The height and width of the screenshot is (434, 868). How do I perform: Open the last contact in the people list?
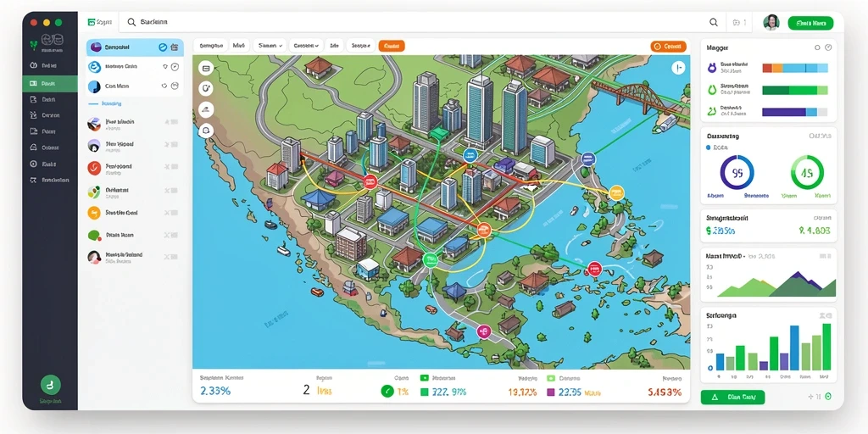click(x=135, y=257)
